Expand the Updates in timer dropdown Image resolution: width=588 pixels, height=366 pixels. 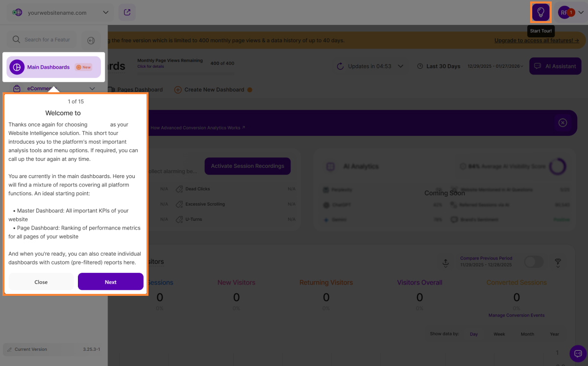pos(400,66)
